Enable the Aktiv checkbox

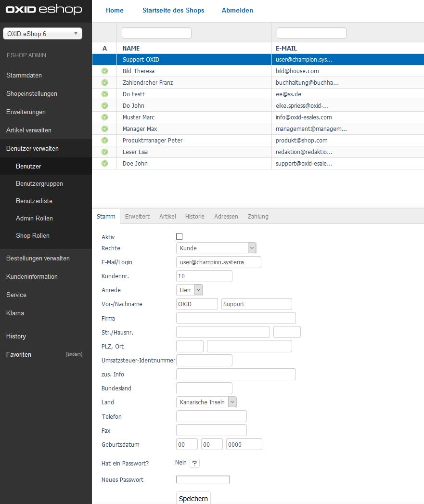[180, 236]
